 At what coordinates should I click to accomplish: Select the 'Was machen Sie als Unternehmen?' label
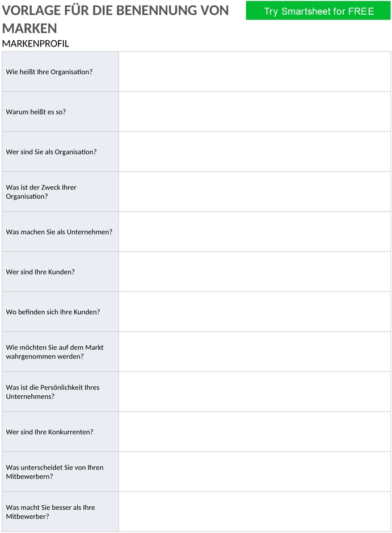tap(59, 232)
